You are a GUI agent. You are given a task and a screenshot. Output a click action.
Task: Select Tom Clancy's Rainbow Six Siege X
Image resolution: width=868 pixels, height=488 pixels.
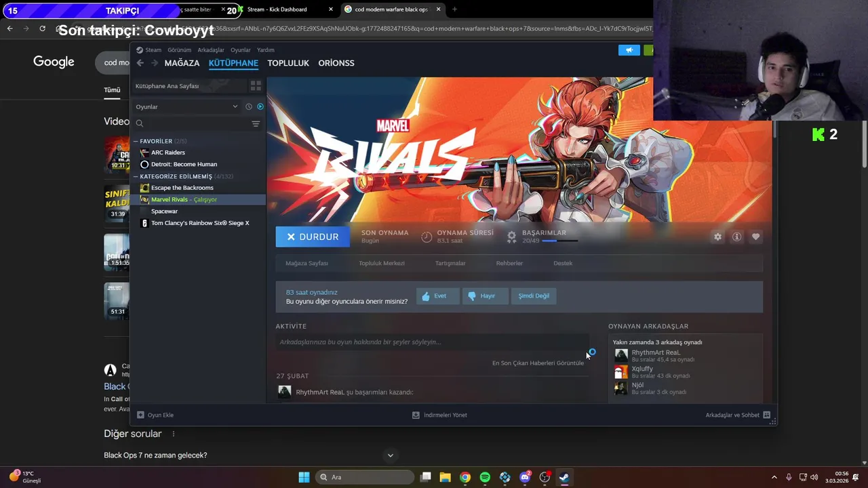coord(199,223)
